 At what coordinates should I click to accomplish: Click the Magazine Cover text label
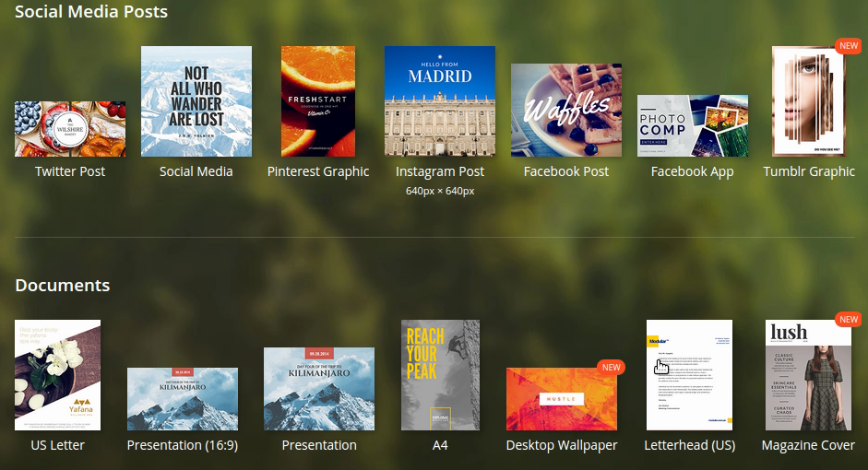coord(808,445)
